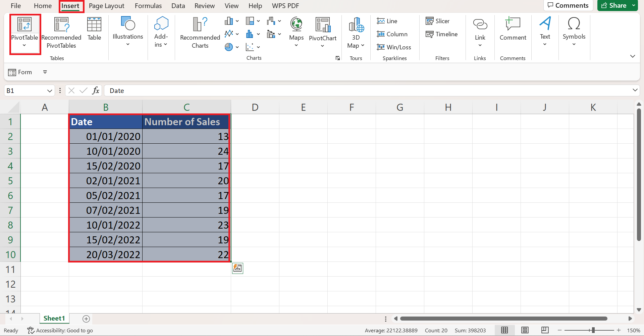Viewport: 644px width, 336px height.
Task: Open the Comments pane
Action: click(x=568, y=5)
